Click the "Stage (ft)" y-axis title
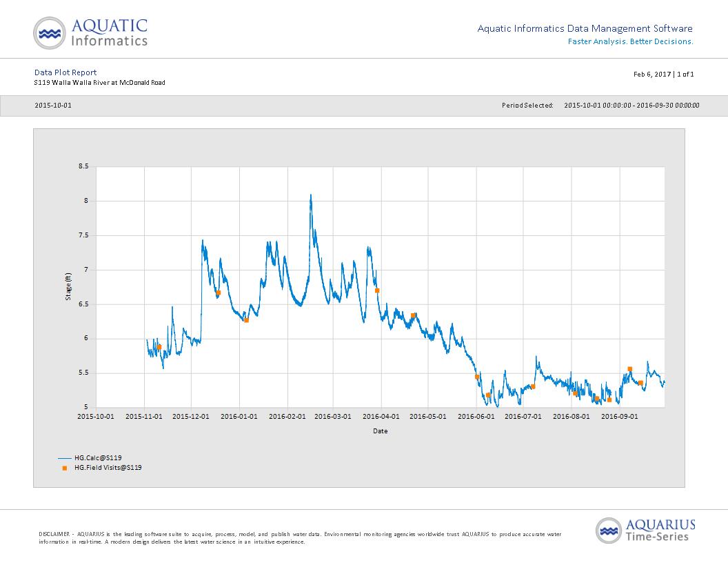Screen dimensions: 728x563 68,286
